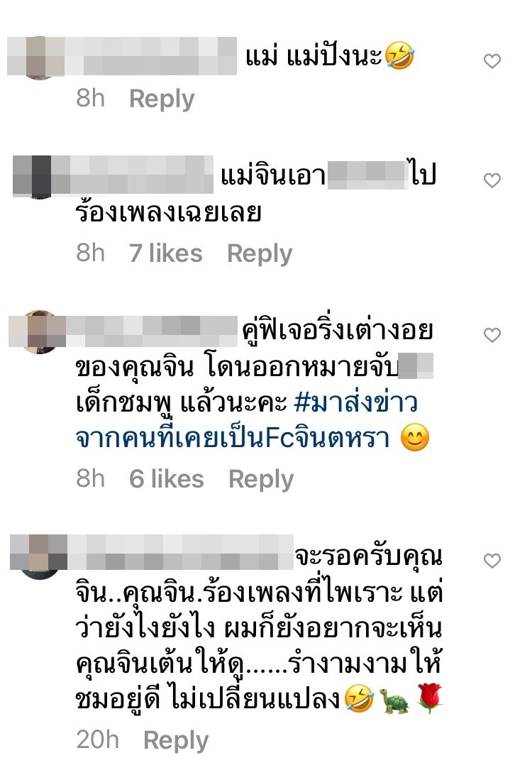Open avatar of first commenter
The height and width of the screenshot is (775, 532).
39,57
